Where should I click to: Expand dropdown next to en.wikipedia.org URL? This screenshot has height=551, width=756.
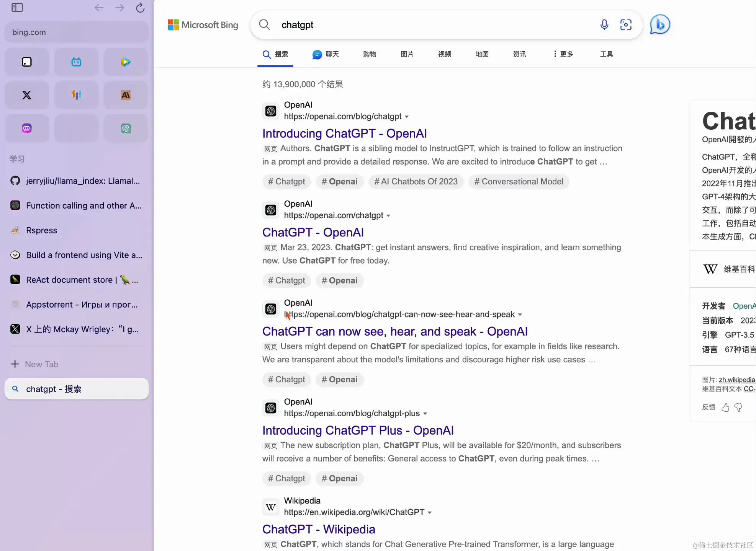[x=430, y=513]
